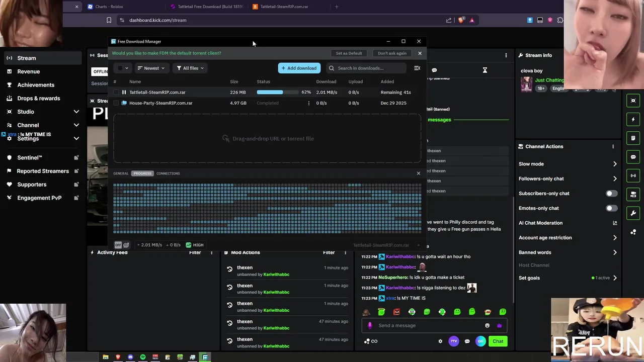644x362 pixels.
Task: Sort downloads by the Name column header
Action: point(135,81)
